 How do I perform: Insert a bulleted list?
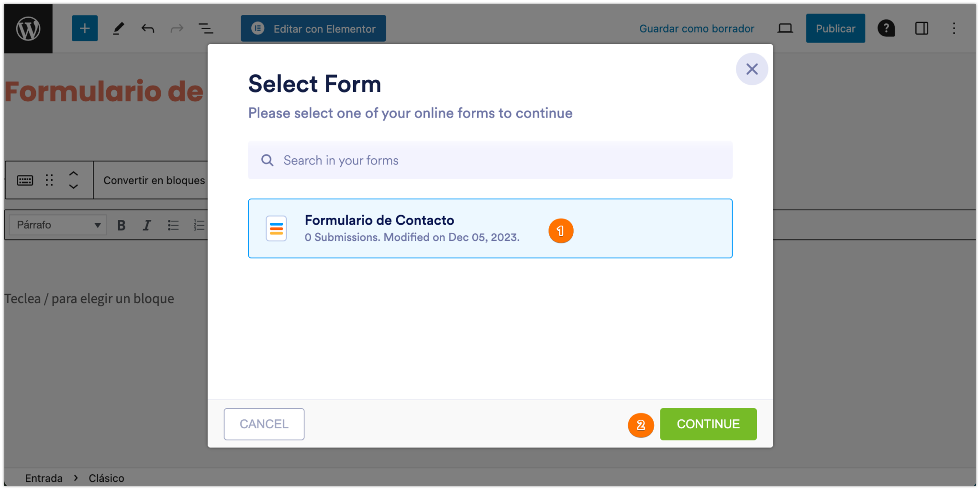(173, 224)
